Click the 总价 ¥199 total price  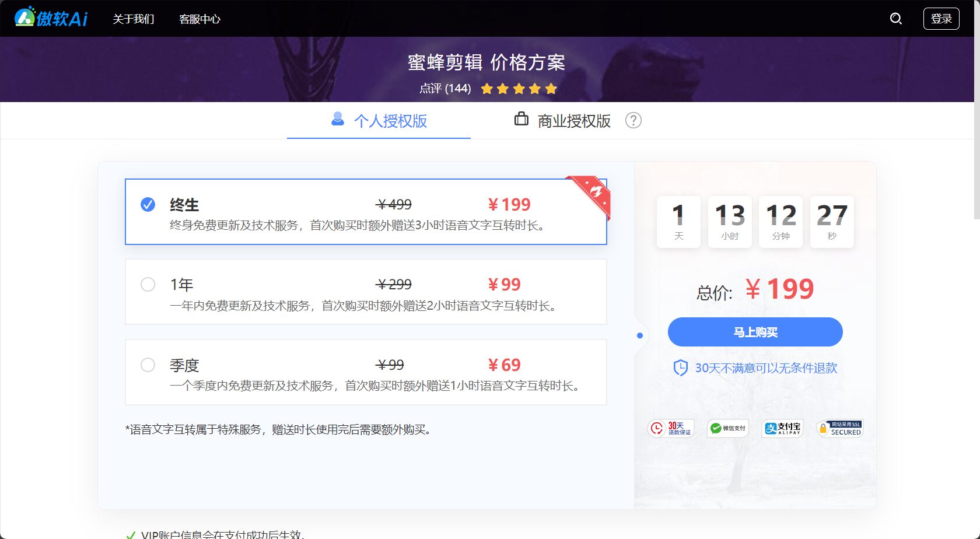coord(755,289)
